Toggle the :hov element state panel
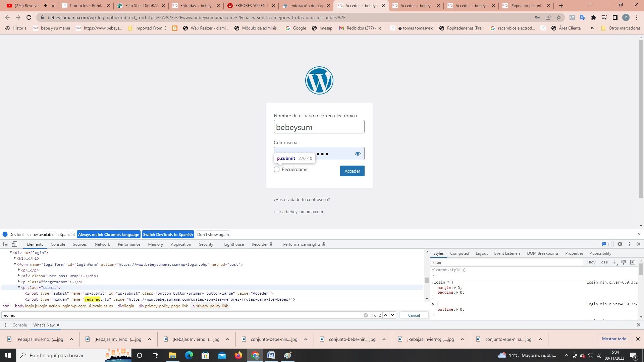Screen dimensions: 644x362 591,262
